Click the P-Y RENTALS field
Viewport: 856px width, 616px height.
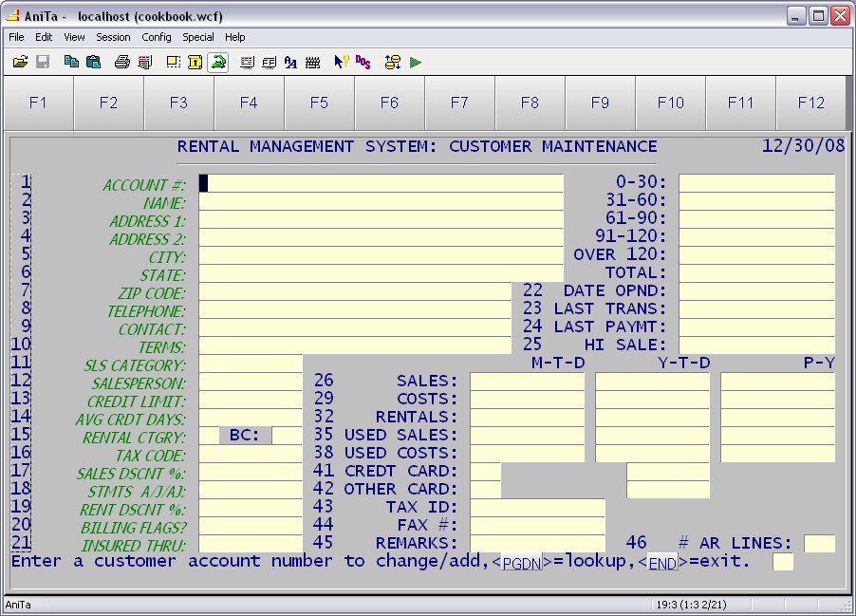(777, 418)
